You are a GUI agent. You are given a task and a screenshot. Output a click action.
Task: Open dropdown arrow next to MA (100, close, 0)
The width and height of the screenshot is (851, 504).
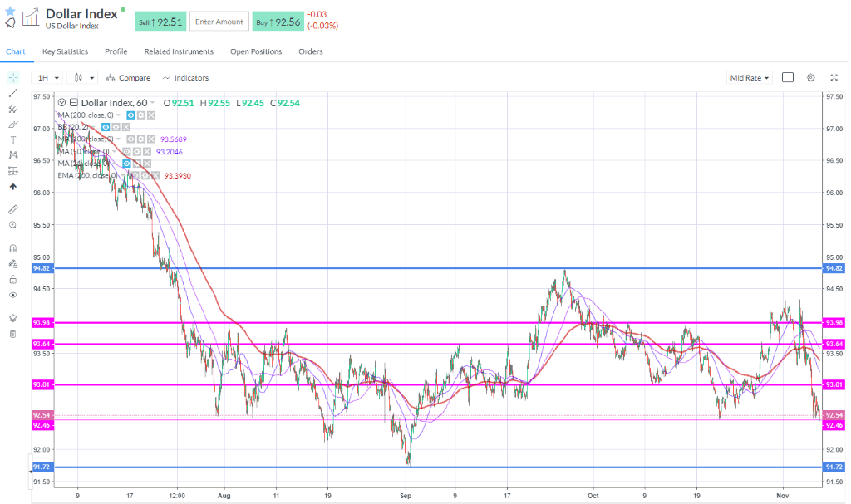118,139
